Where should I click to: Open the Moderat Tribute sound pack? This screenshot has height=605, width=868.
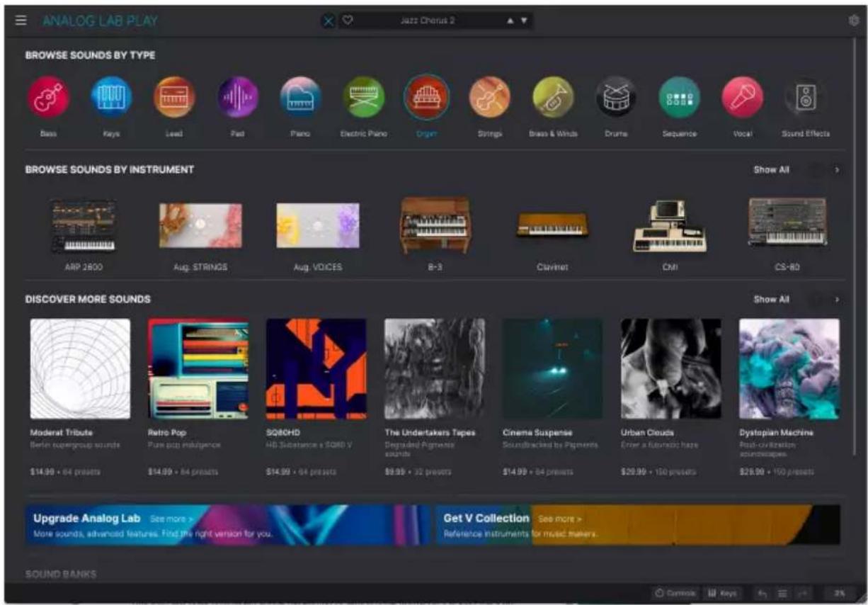click(80, 369)
